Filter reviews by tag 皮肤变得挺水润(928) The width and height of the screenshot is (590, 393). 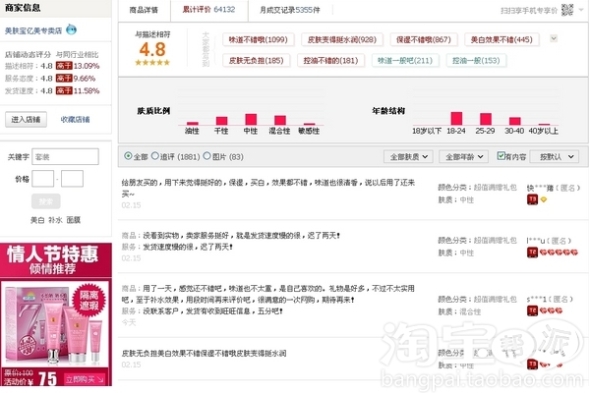tap(342, 40)
